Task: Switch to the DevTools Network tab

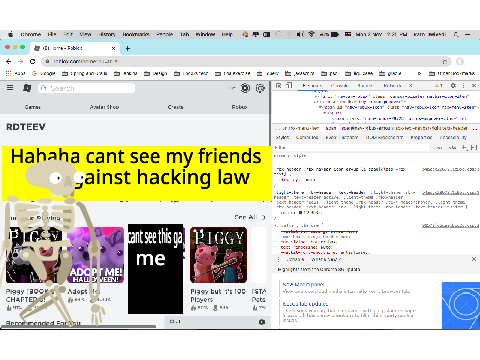Action: [392, 86]
